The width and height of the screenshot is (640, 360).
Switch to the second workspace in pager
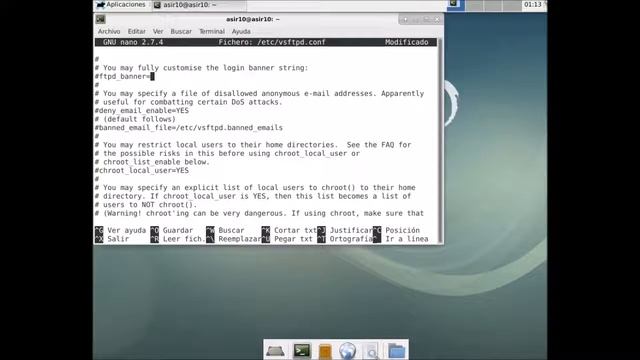tap(474, 5)
